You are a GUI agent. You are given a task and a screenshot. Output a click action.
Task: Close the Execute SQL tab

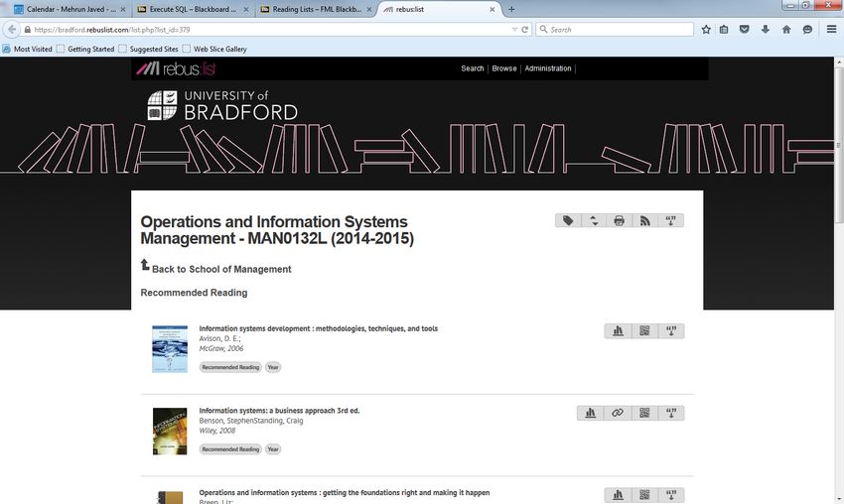tap(246, 9)
